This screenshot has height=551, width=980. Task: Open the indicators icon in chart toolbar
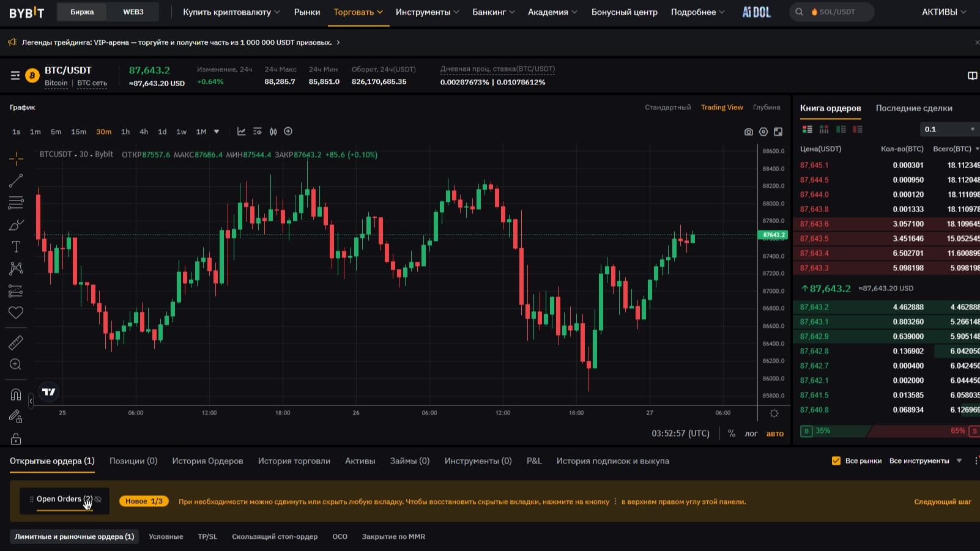coord(241,131)
